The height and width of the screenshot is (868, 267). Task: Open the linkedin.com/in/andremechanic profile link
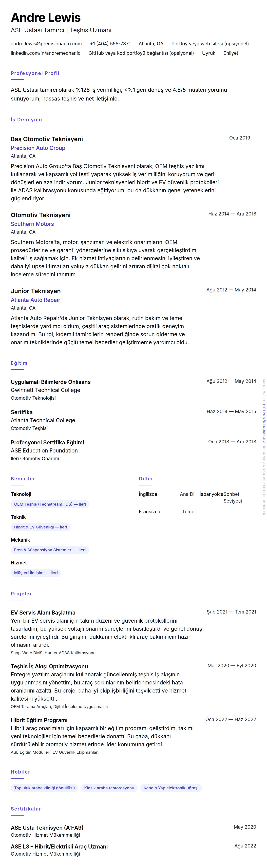(x=46, y=53)
